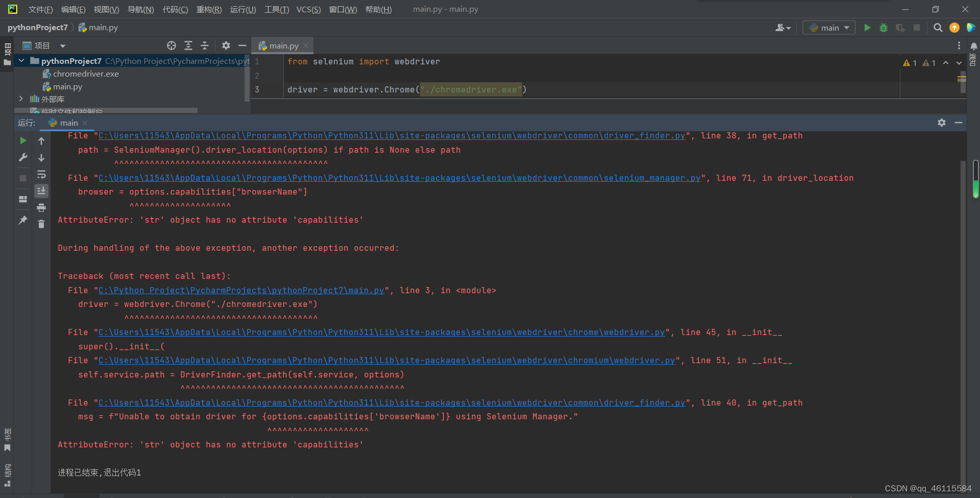Image resolution: width=980 pixels, height=498 pixels.
Task: Clear the console output with the trash icon
Action: tap(41, 224)
